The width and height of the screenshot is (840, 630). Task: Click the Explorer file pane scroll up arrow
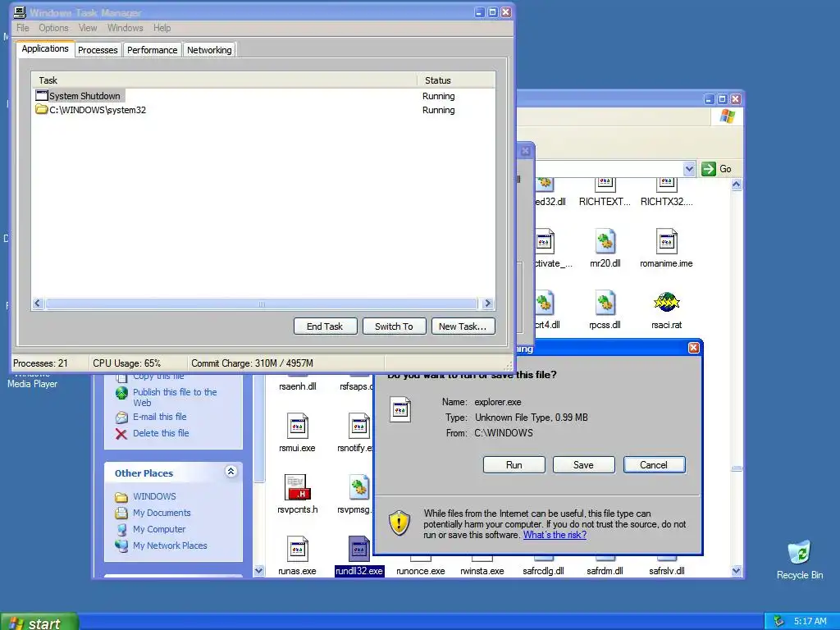coord(736,185)
